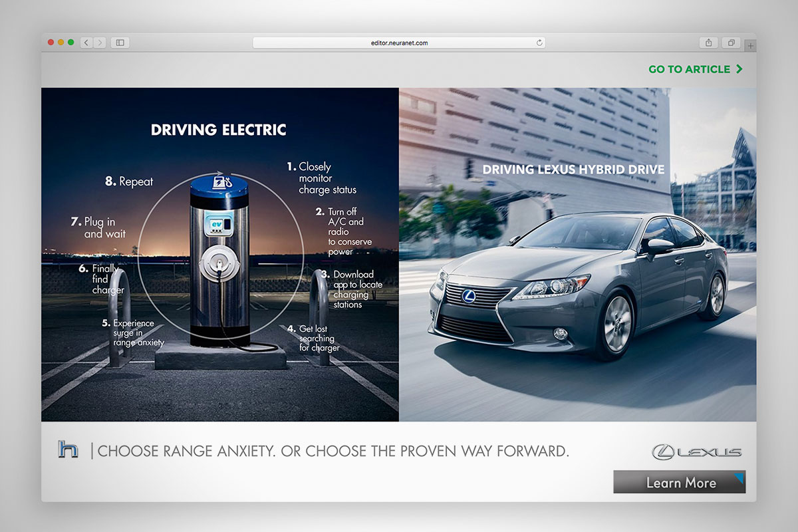Go forward with the Safari forward arrow
798x532 pixels.
pos(100,43)
